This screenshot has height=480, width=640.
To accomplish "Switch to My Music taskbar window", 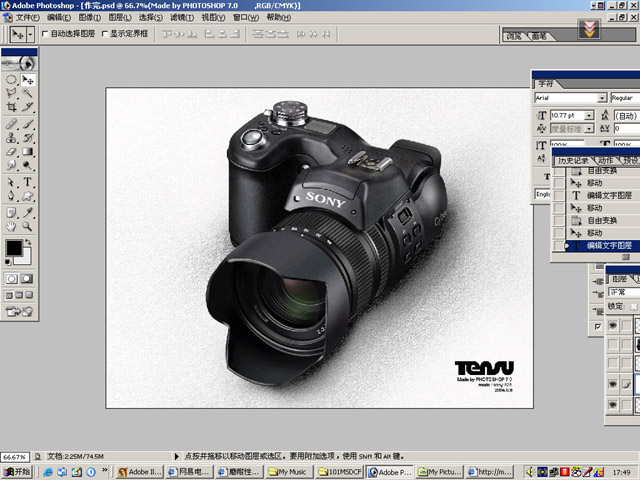I will [289, 472].
